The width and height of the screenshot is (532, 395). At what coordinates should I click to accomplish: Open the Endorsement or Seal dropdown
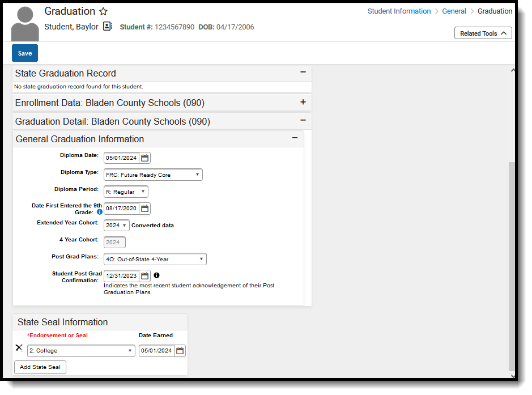click(81, 351)
